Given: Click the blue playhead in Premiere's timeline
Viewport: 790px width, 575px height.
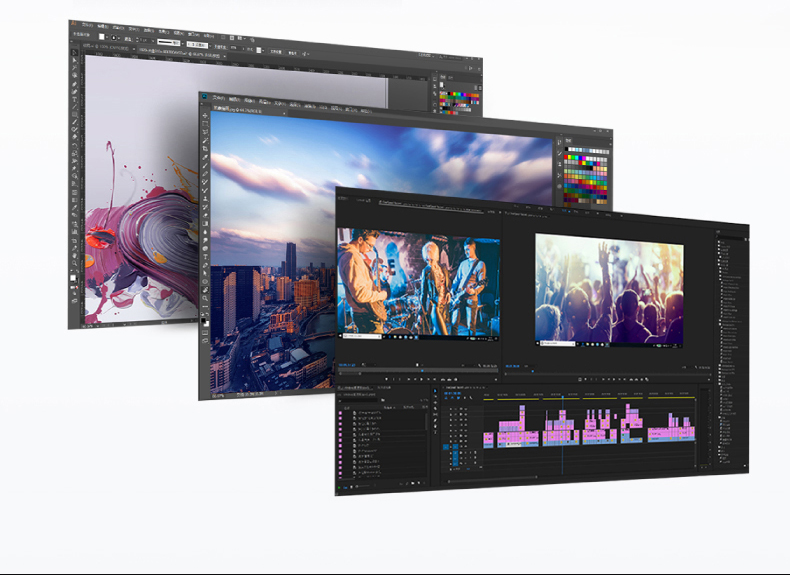Looking at the screenshot, I should pos(563,397).
